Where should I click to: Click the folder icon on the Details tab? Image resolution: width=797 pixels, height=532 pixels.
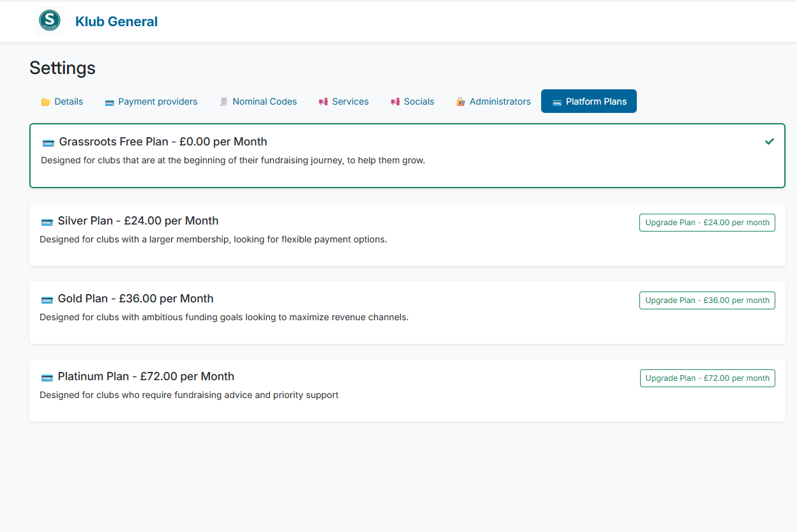(45, 101)
